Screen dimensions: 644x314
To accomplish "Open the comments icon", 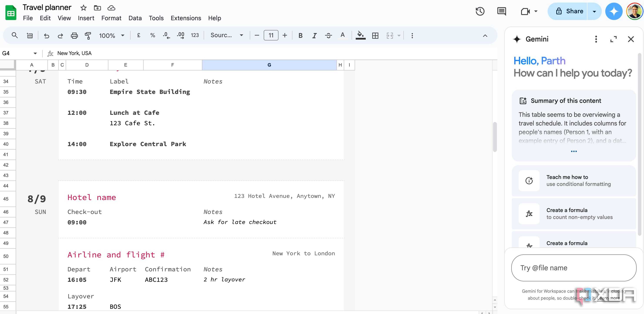I will tap(501, 11).
